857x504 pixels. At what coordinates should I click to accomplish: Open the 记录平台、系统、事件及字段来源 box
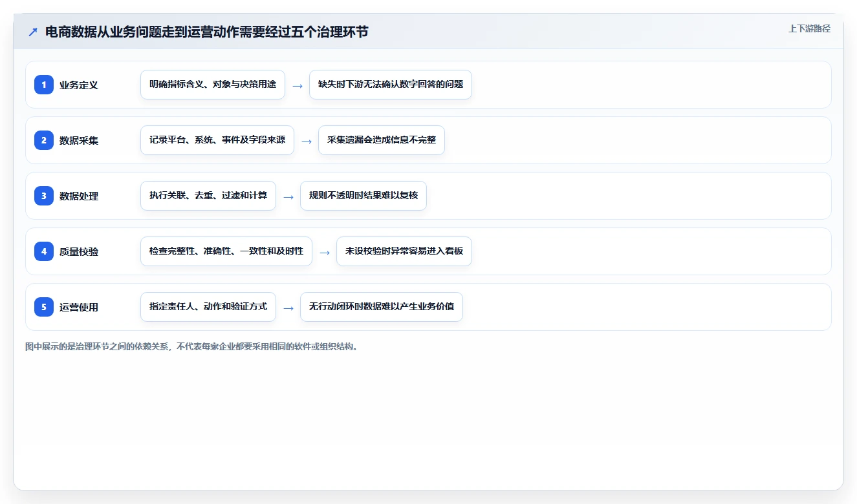click(x=217, y=140)
